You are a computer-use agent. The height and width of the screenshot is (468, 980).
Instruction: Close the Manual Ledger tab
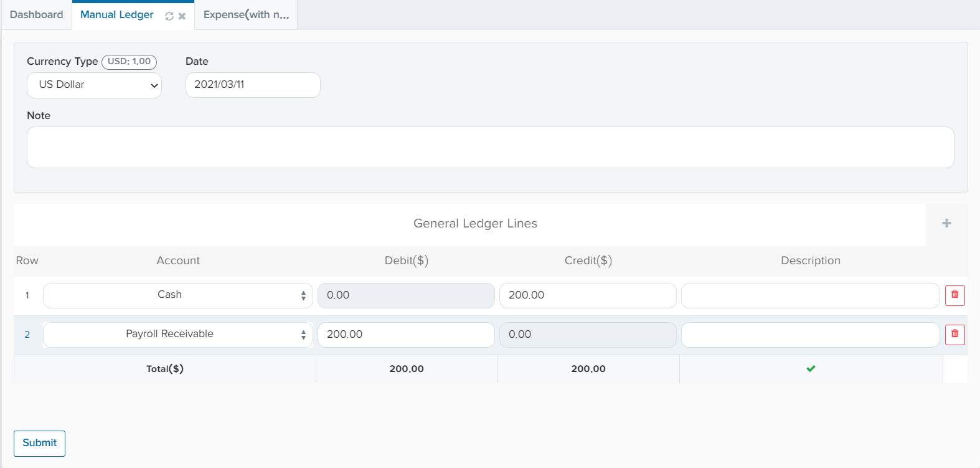182,16
